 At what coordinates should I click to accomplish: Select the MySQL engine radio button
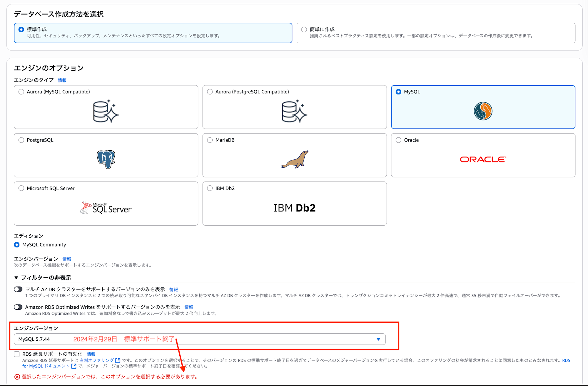coord(398,92)
